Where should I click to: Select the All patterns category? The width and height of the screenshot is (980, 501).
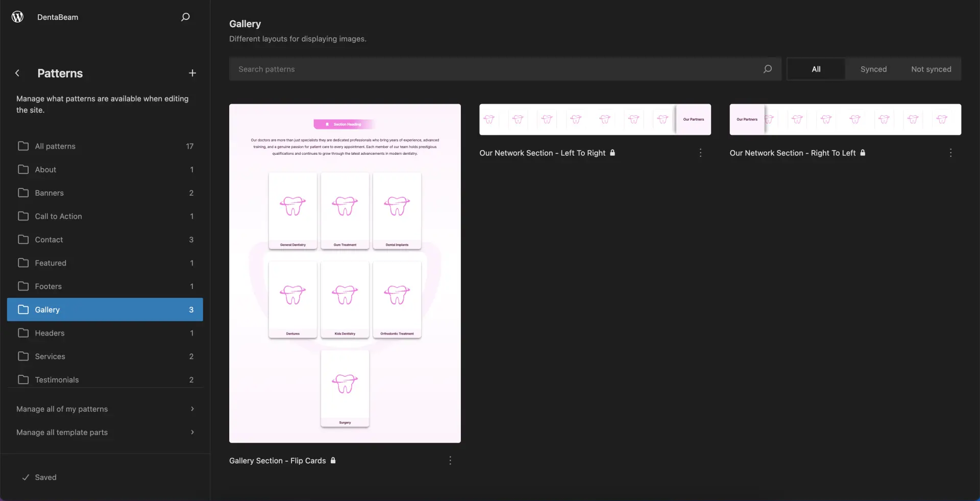(105, 146)
